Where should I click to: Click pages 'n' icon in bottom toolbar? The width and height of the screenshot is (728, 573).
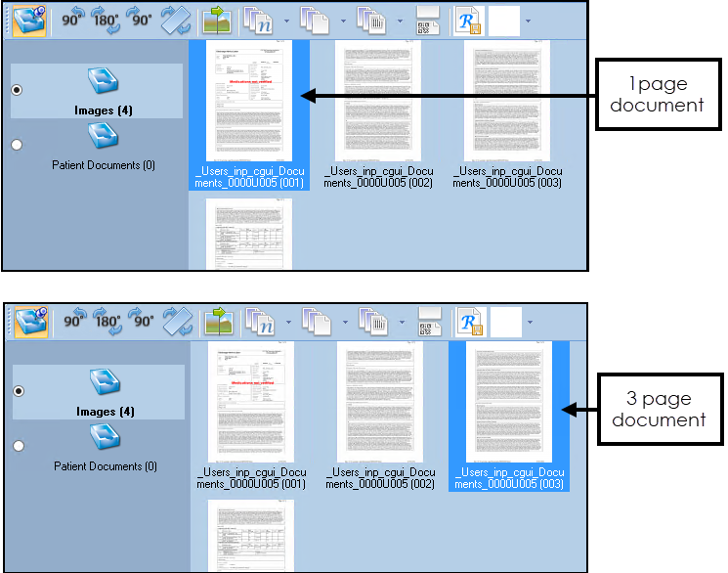259,321
